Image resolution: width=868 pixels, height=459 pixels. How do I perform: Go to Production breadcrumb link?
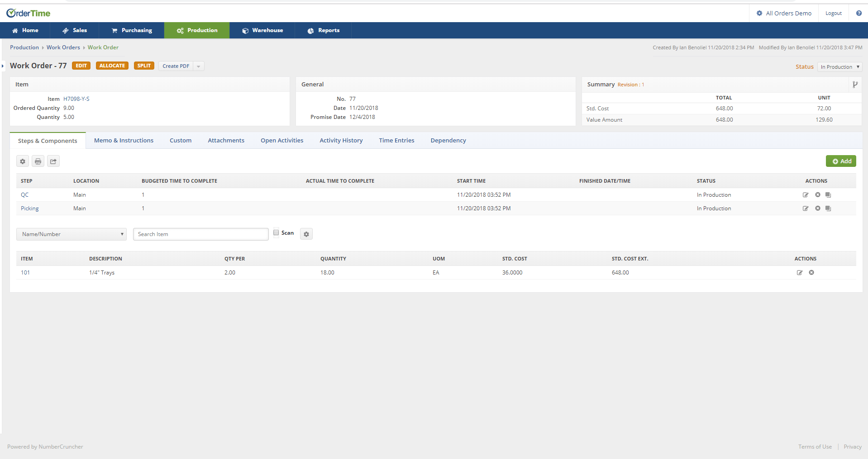click(24, 47)
